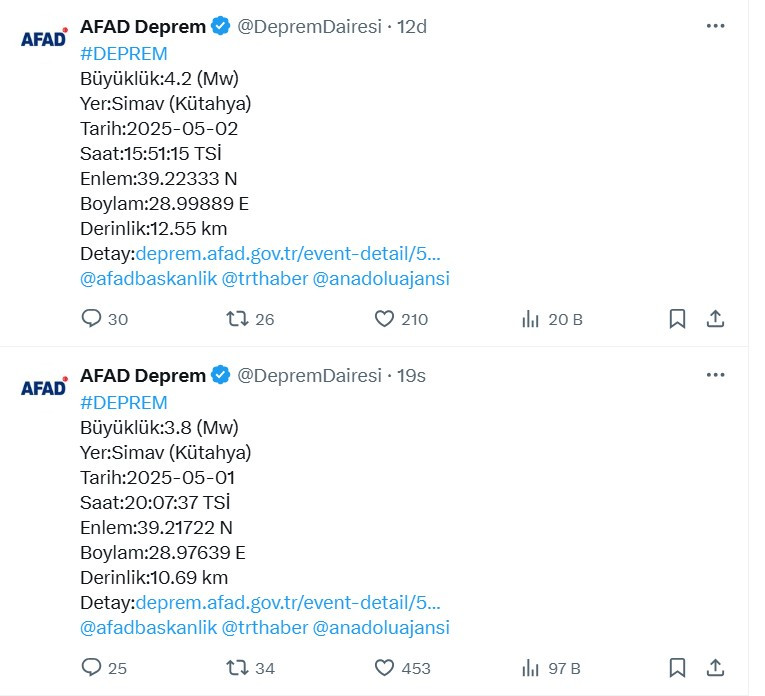The width and height of the screenshot is (765, 696).
Task: Open the event-detail link in the first tweet
Action: (x=288, y=254)
